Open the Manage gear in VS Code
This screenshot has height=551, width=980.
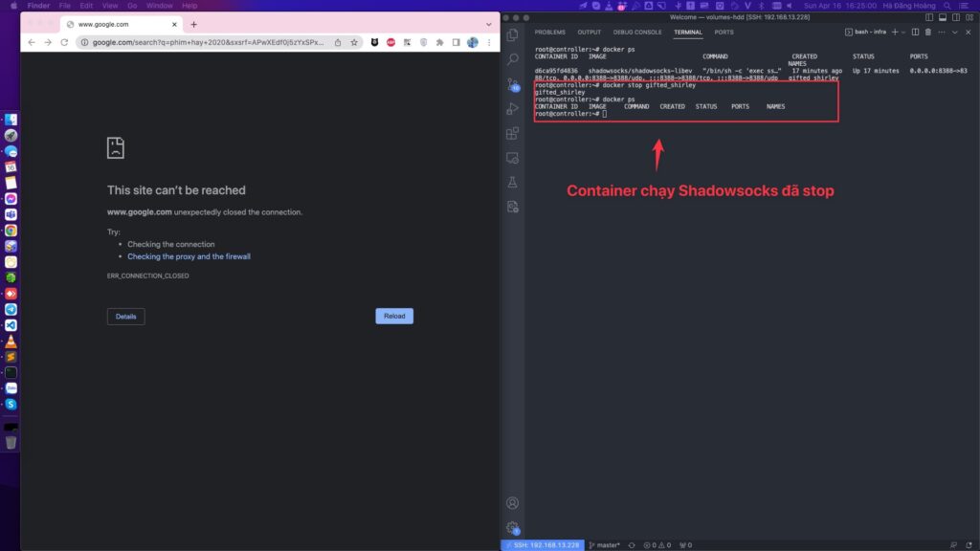[513, 528]
